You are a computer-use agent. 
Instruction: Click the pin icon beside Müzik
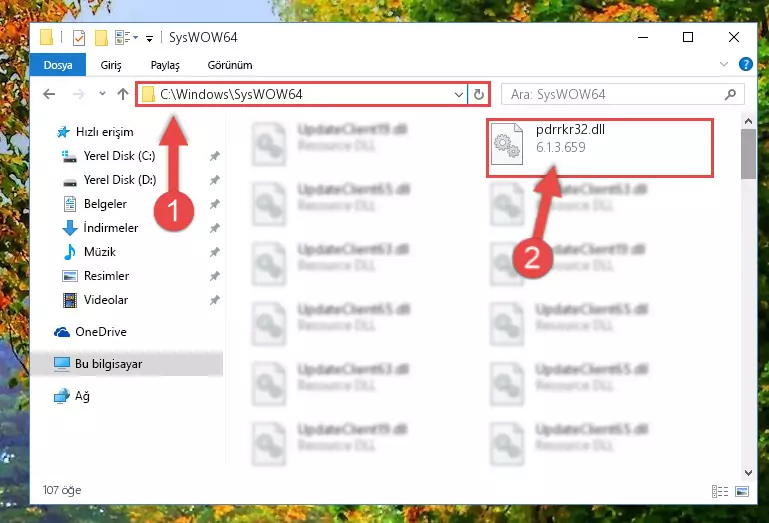214,252
